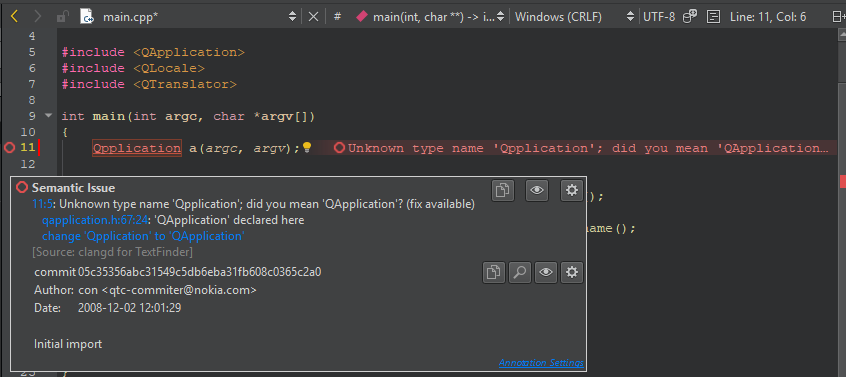
Task: Toggle the eye icon in commit row
Action: coord(546,272)
